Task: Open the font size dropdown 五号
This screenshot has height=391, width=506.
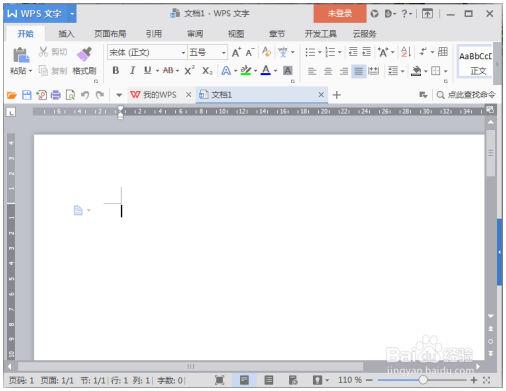Action: 207,52
